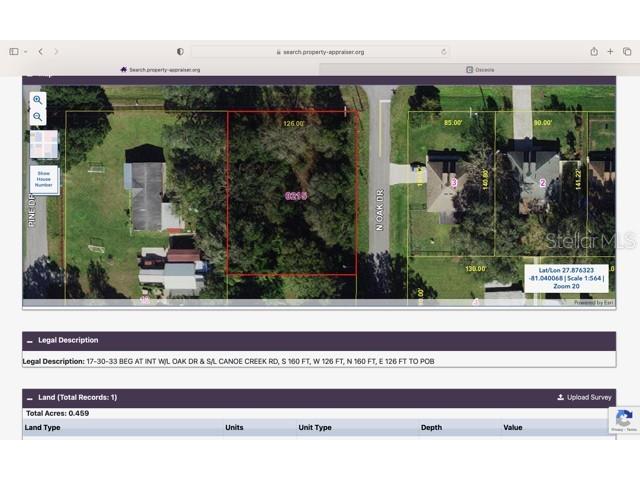Screen dimensions: 640x480
Task: Click the reCAPTCHA badge
Action: coord(624,420)
